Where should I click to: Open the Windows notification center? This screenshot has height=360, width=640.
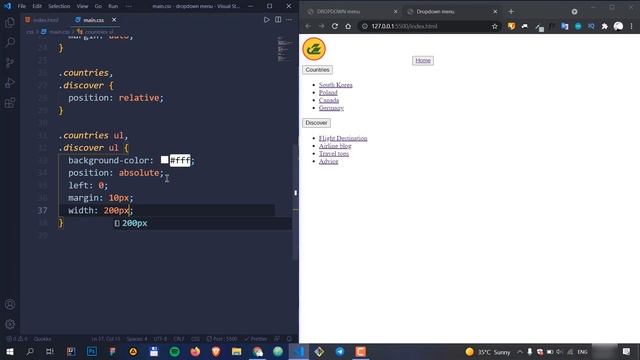627,351
